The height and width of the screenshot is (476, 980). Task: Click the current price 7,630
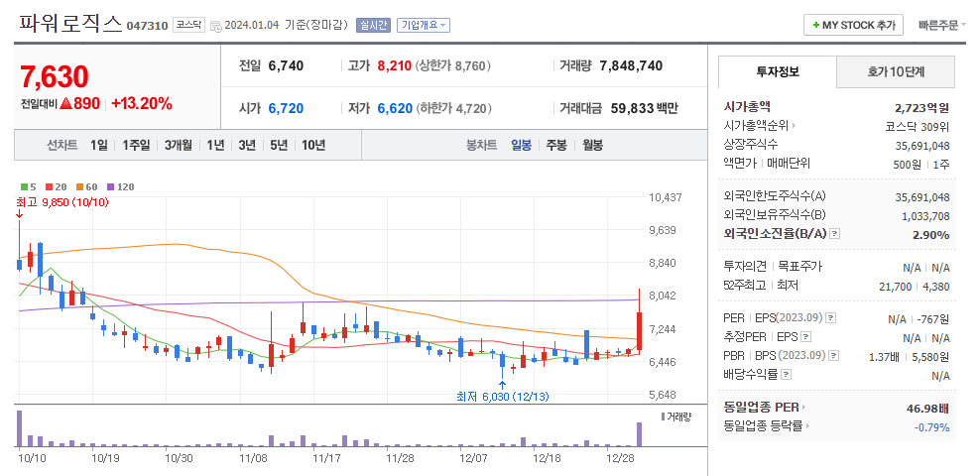click(55, 76)
